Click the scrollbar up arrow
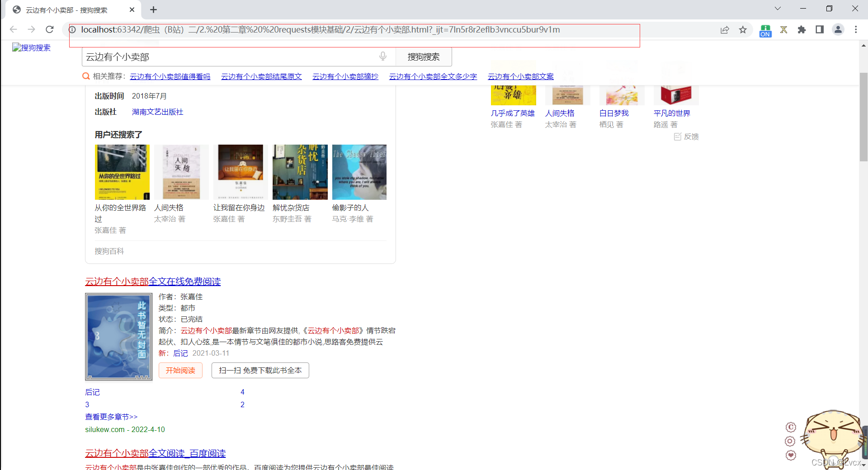This screenshot has width=868, height=470. tap(863, 45)
